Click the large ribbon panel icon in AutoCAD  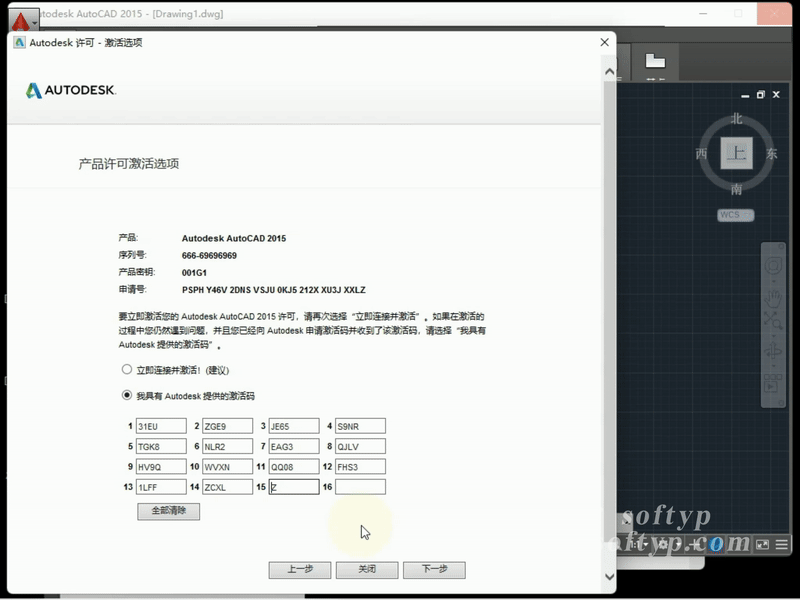tap(655, 61)
